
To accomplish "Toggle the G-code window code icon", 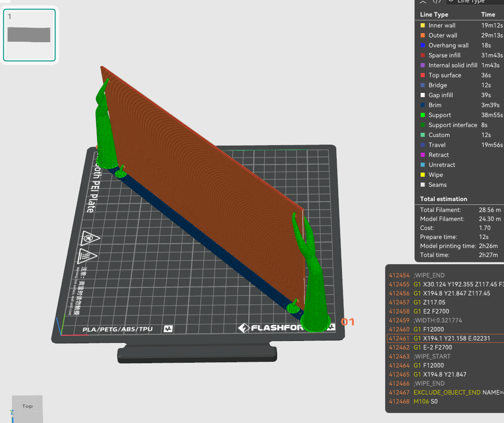I will point(437,1).
